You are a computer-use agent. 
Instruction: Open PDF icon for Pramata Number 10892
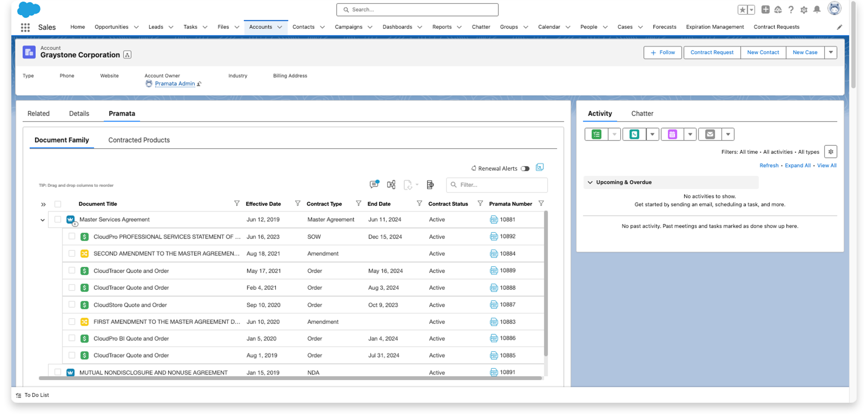coord(493,236)
